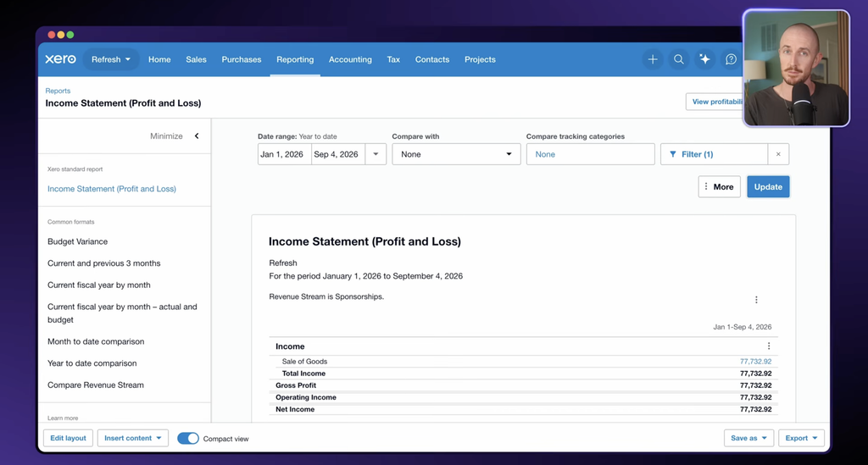Collapse sidebar with Minimize chevron

point(197,136)
